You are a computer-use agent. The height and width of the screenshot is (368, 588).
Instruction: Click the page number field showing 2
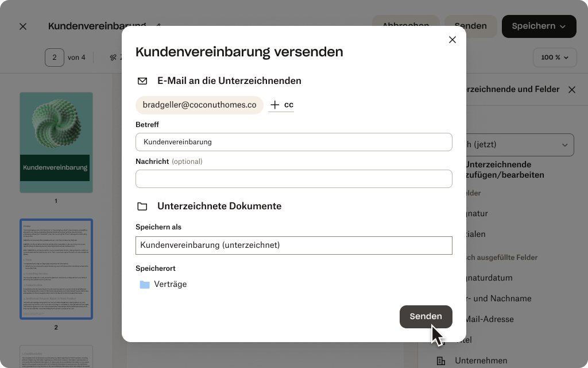55,57
